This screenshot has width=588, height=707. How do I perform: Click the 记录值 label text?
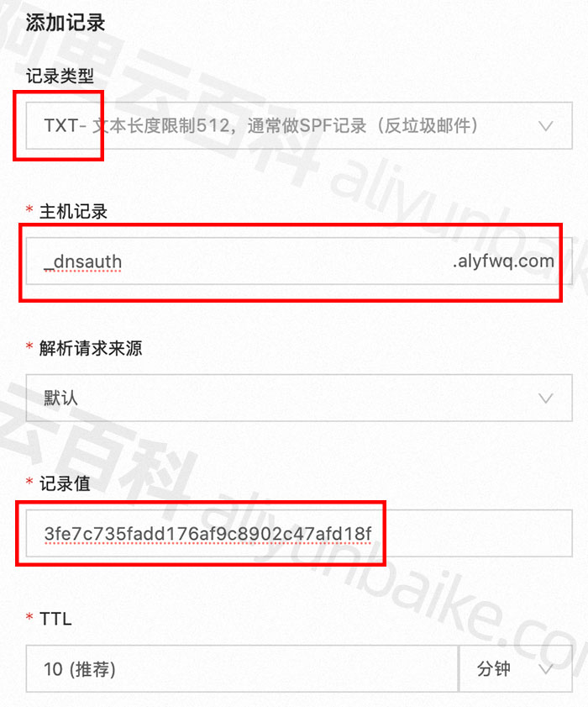pyautogui.click(x=65, y=483)
